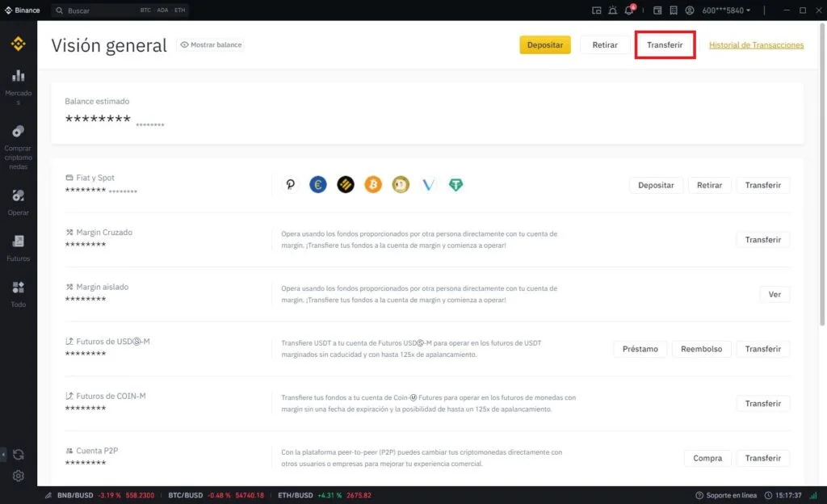
Task: Select the ETH search shortcut tag
Action: tap(180, 10)
